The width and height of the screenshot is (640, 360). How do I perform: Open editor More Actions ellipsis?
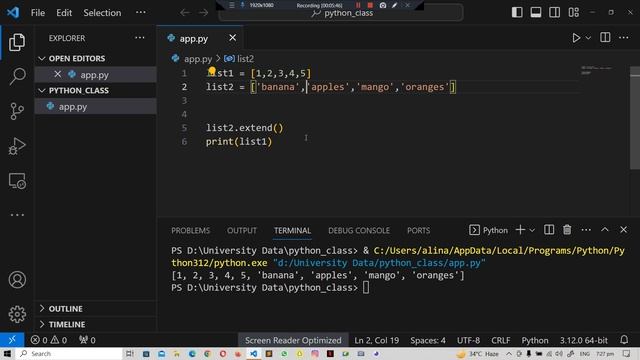click(x=623, y=38)
